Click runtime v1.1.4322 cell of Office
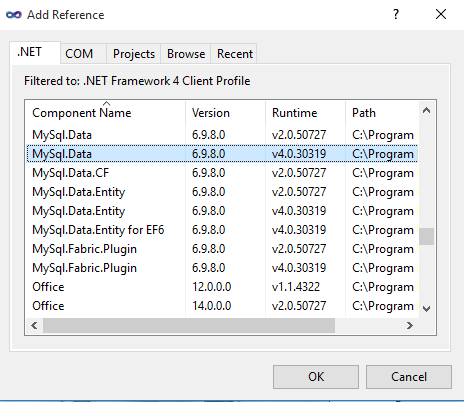Image resolution: width=464 pixels, height=402 pixels. 296,287
